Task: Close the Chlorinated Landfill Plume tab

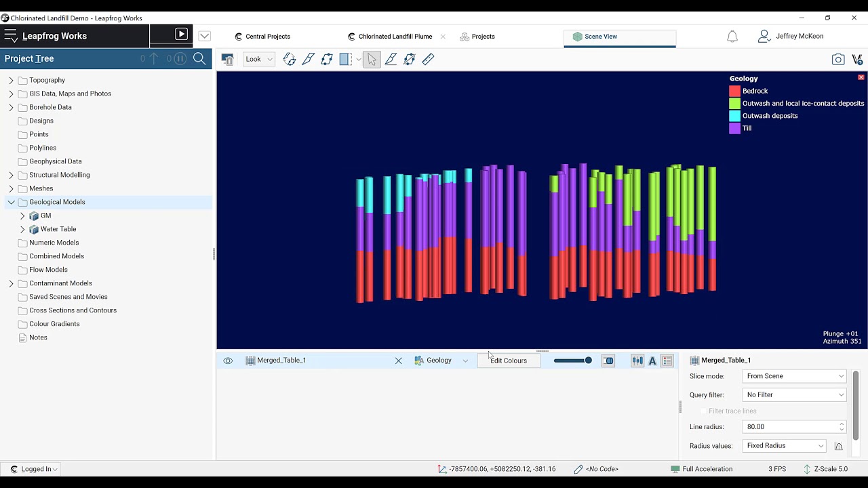Action: (443, 37)
